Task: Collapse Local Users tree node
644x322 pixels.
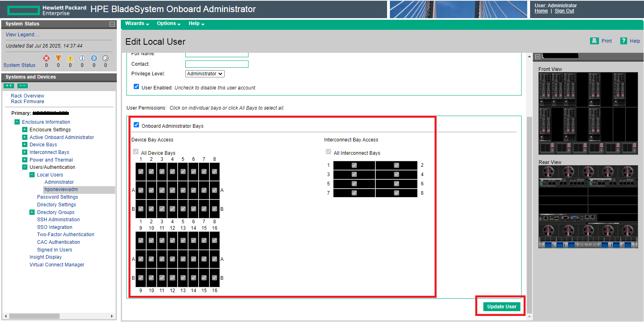Action: click(x=32, y=175)
